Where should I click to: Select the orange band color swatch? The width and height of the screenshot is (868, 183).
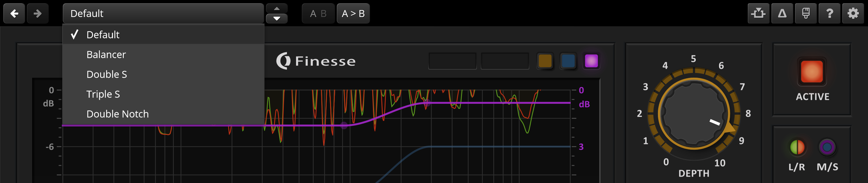pos(545,61)
